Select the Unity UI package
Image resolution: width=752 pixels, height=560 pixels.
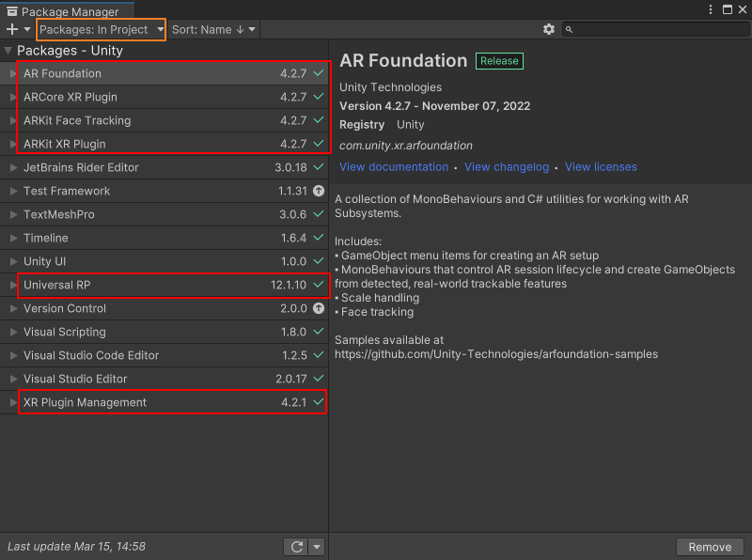(x=164, y=261)
